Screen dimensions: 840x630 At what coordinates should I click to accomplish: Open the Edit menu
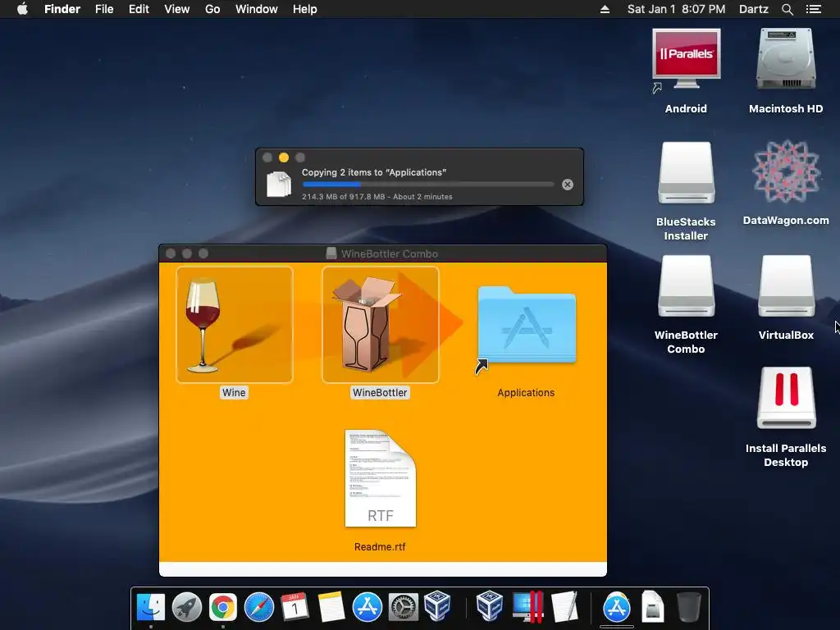pos(139,9)
